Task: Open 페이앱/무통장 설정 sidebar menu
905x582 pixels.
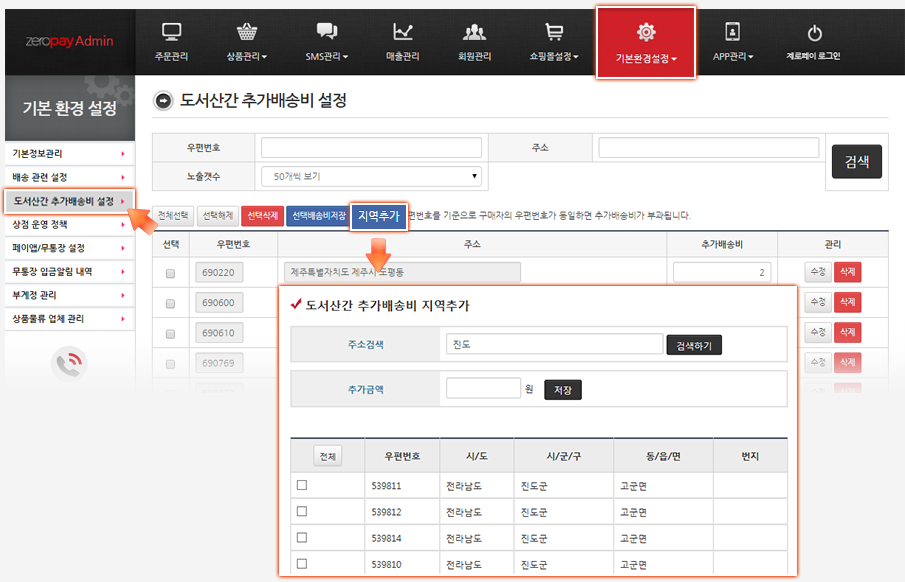Action: (x=69, y=248)
